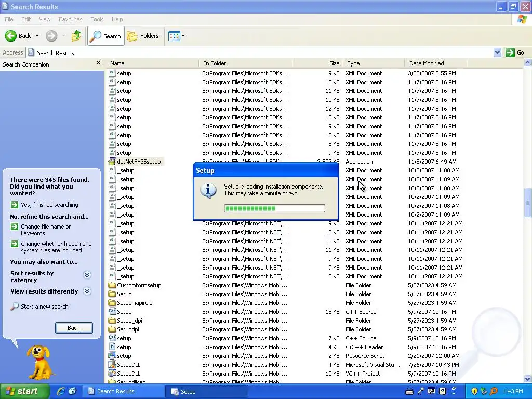Viewport: 532px width, 399px height.
Task: Click Yes, finished searching link
Action: click(49, 205)
